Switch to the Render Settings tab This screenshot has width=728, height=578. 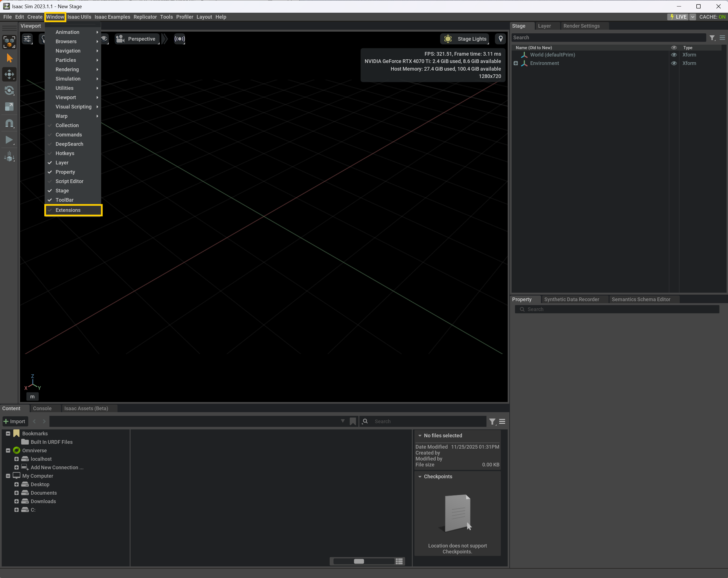(x=581, y=26)
